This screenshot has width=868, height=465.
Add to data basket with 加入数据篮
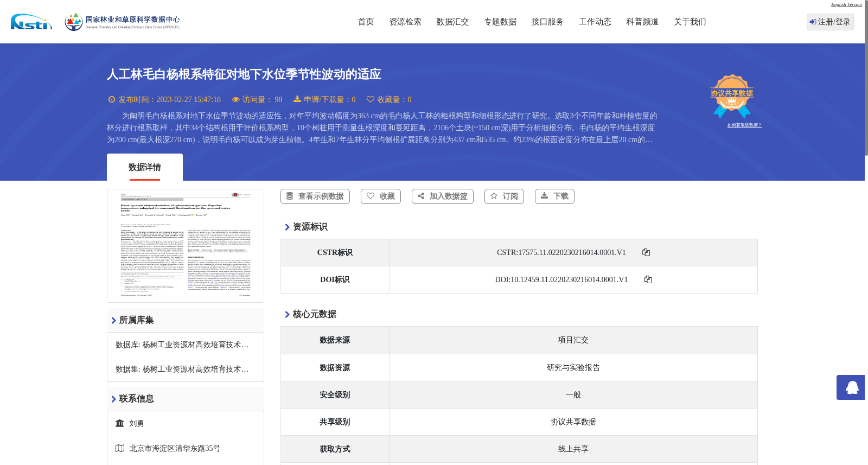coord(443,196)
